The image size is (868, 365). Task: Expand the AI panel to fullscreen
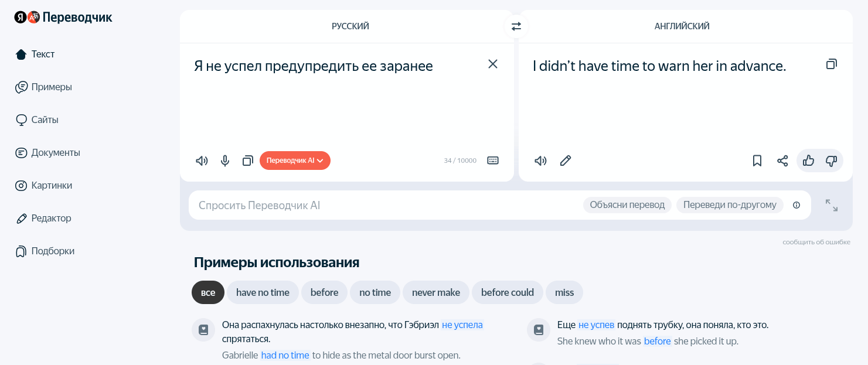832,205
